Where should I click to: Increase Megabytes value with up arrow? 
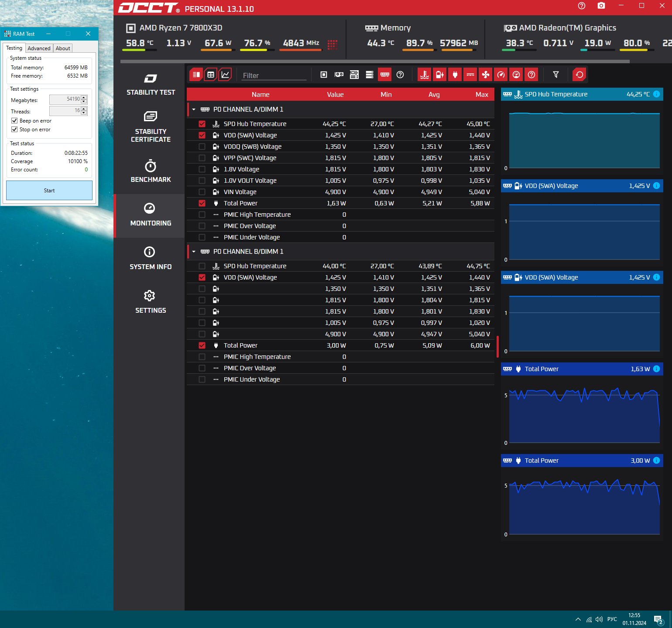pyautogui.click(x=84, y=97)
